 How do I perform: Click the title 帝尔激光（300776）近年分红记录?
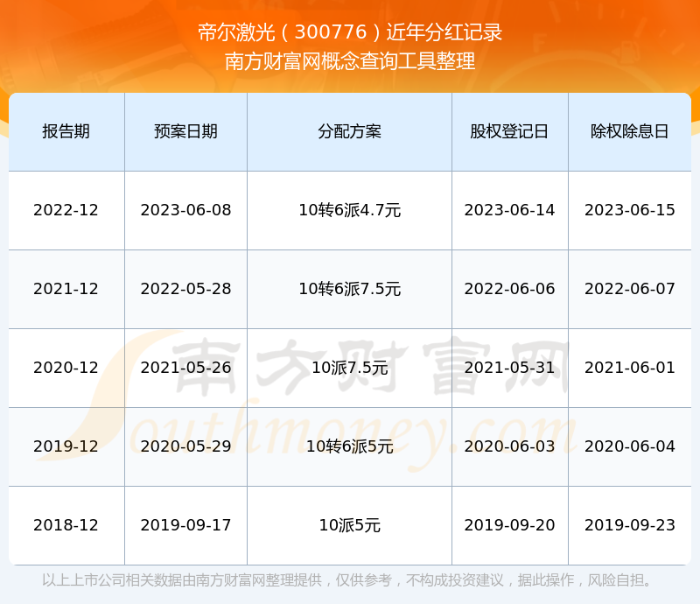click(x=350, y=32)
